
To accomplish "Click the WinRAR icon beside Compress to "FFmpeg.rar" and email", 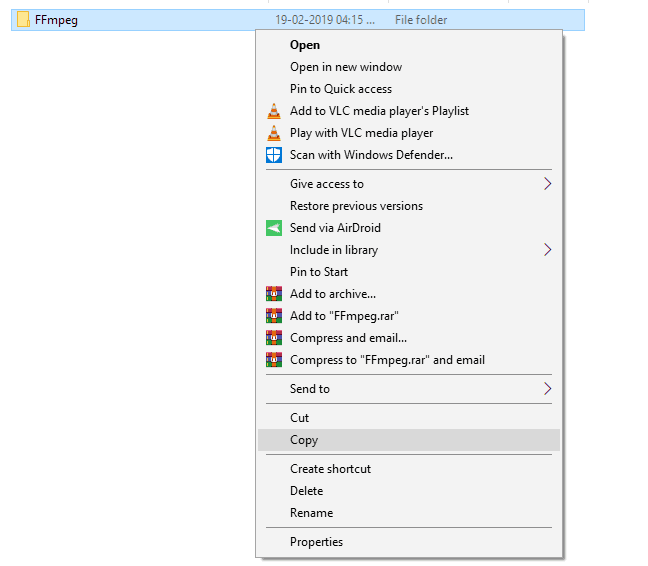I will [x=274, y=360].
